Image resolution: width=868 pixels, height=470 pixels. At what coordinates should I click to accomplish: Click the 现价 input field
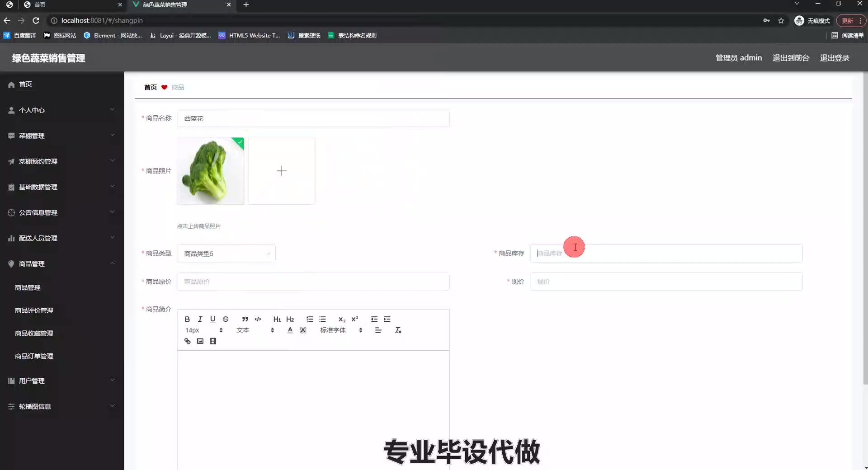tap(666, 282)
